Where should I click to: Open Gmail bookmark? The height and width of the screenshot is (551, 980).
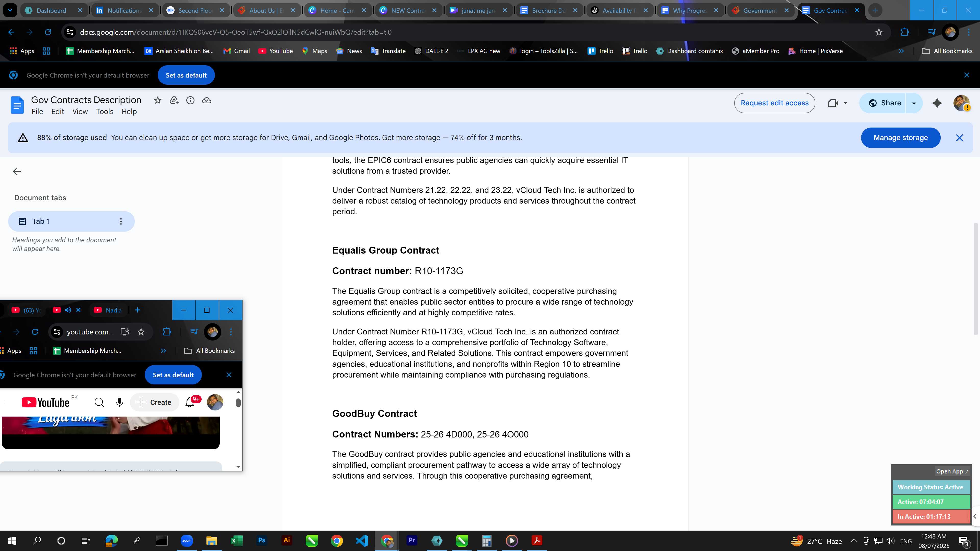(x=237, y=51)
